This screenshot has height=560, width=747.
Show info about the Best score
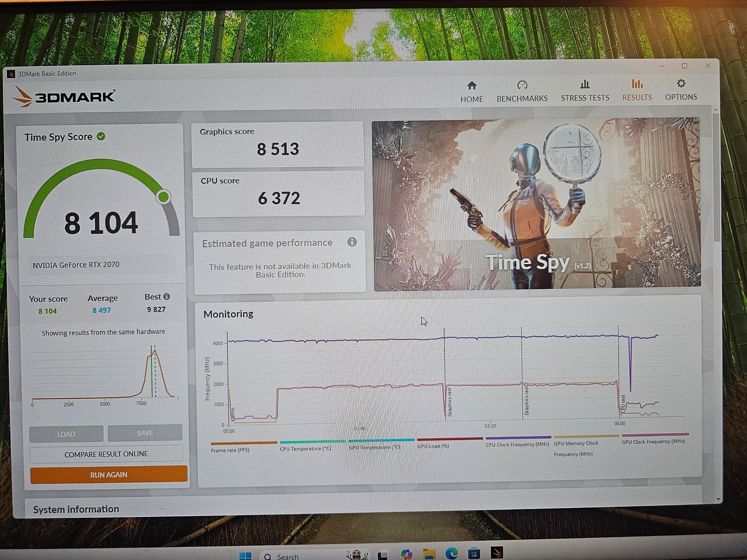(167, 296)
